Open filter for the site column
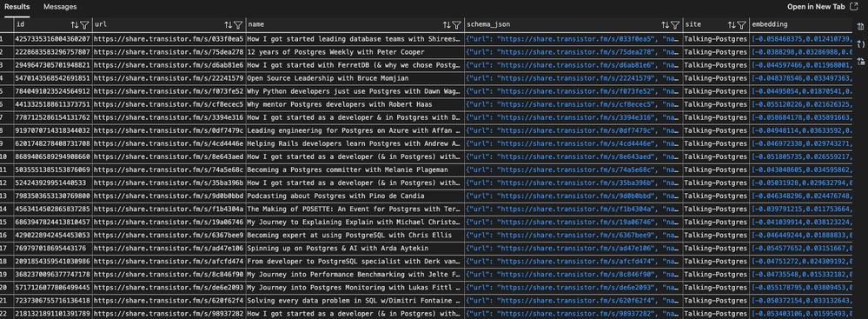This screenshot has height=319, width=868. tap(741, 25)
